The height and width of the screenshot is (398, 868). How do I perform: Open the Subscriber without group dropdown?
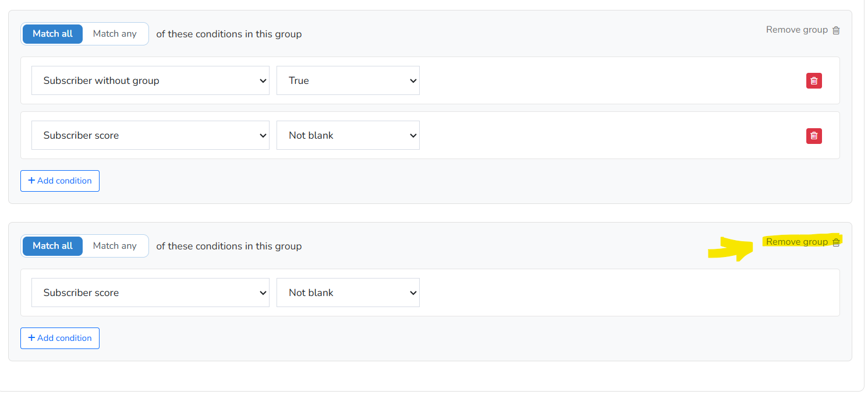150,80
